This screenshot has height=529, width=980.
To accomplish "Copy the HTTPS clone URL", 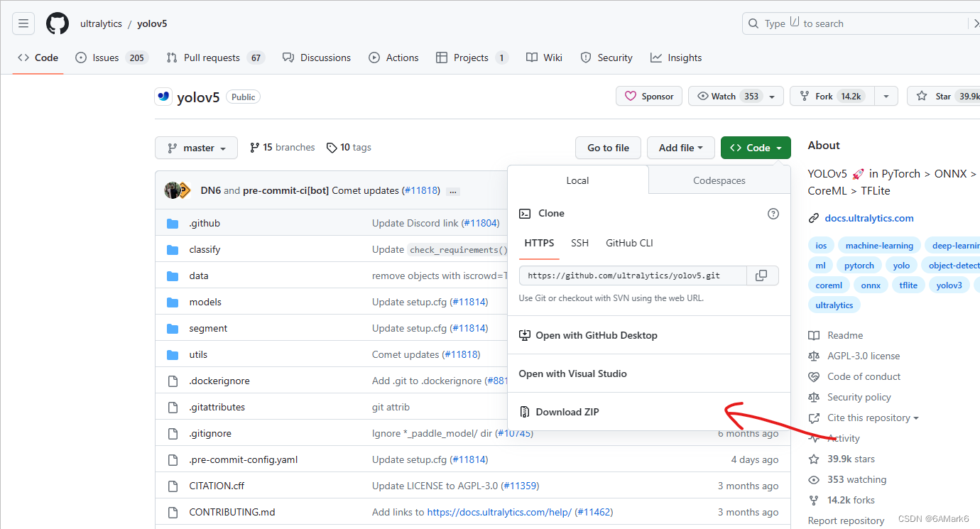I will point(761,276).
